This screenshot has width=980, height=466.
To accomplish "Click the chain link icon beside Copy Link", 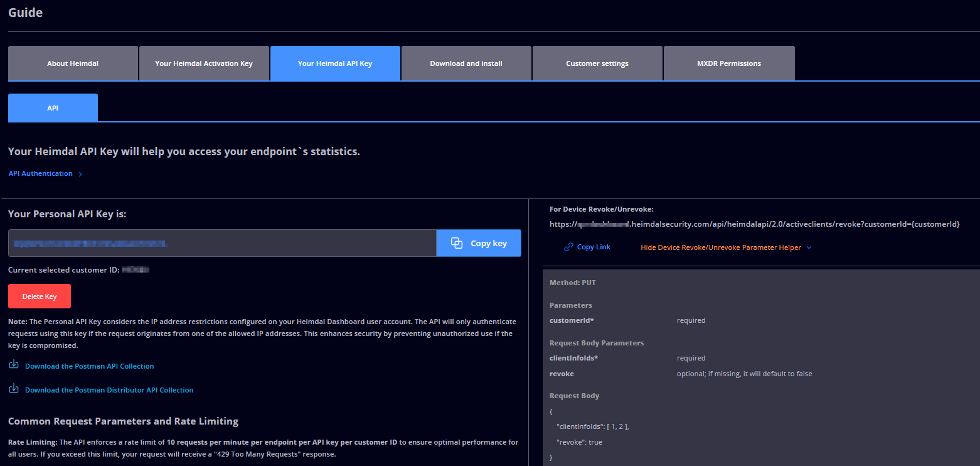I will point(568,247).
